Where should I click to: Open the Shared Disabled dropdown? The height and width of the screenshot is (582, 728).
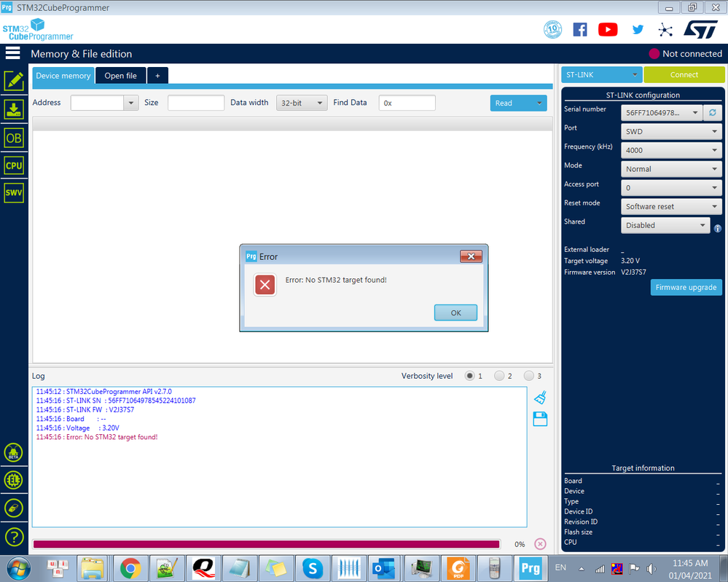[665, 225]
